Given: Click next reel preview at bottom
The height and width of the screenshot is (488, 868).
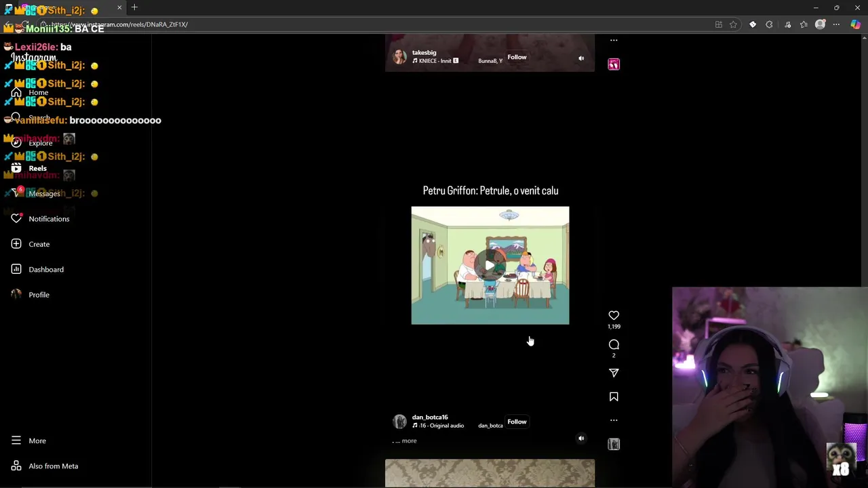Looking at the screenshot, I should [490, 473].
